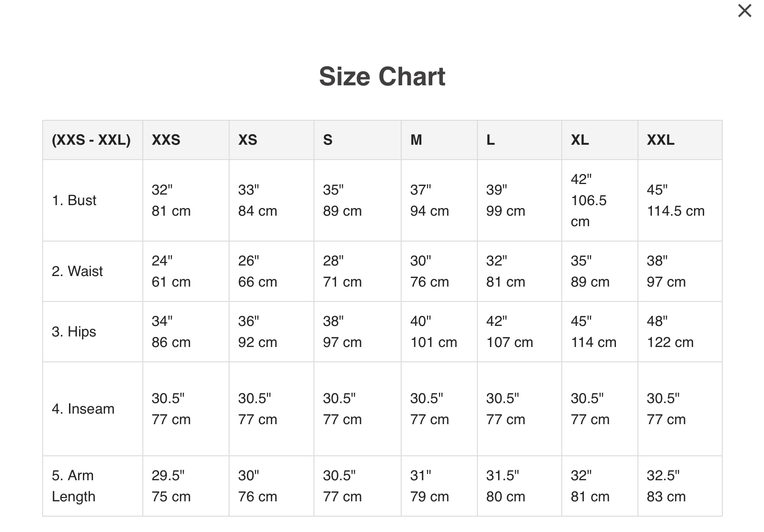Click the 1. Bust row label
This screenshot has width=764, height=532.
[74, 200]
